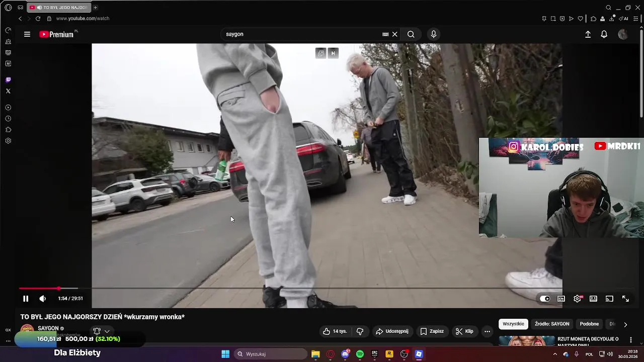
Task: Go back to the previous page
Action: point(20,19)
